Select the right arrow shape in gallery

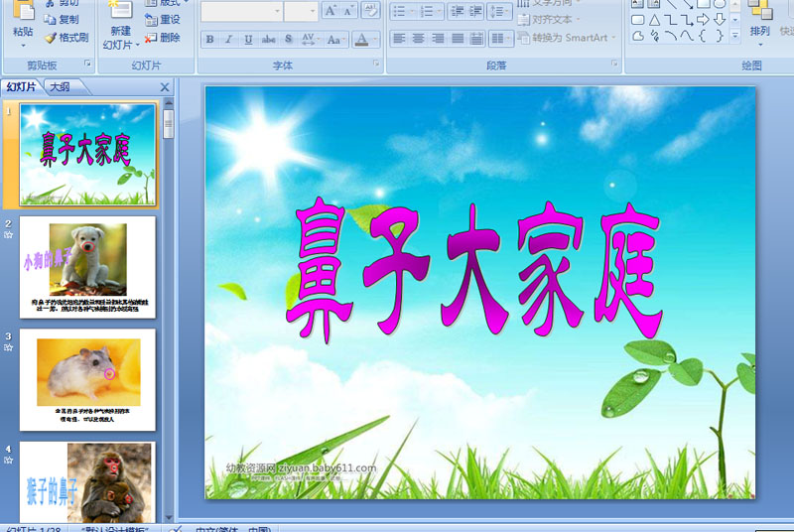tap(704, 19)
